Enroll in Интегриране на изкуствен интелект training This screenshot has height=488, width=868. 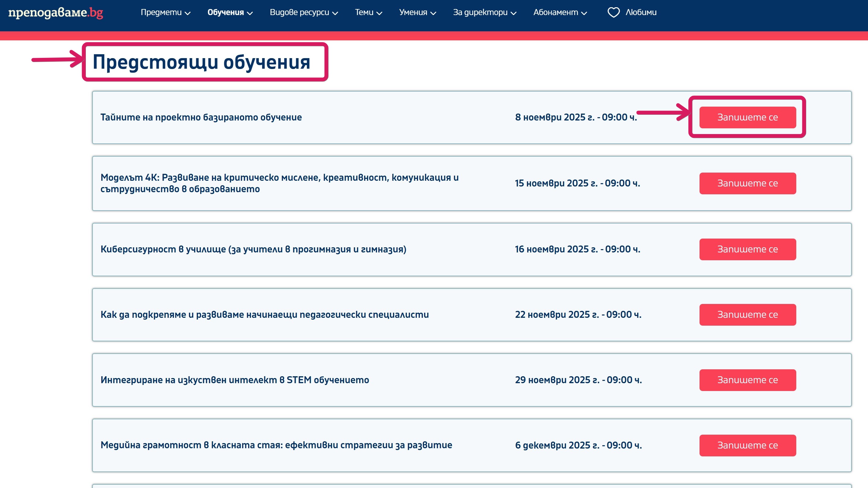(x=747, y=380)
